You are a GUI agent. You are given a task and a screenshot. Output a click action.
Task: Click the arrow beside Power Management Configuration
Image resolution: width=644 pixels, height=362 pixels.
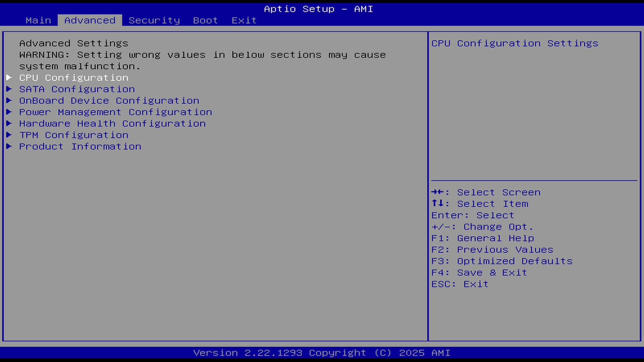click(9, 112)
